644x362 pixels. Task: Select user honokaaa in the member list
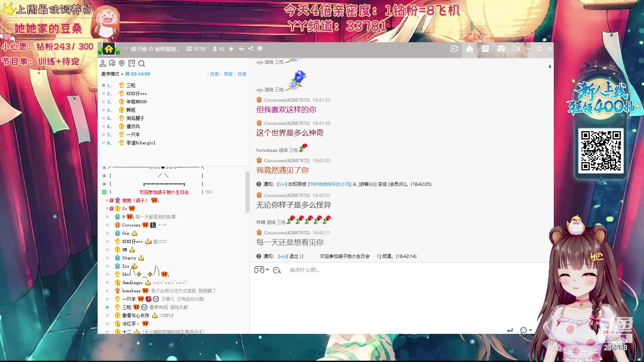(x=131, y=291)
